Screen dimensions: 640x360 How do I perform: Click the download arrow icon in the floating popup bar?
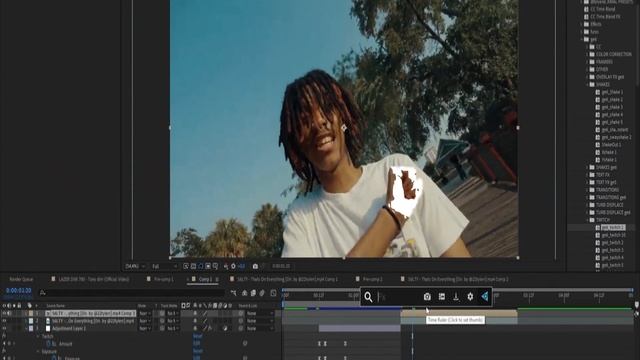click(x=456, y=297)
